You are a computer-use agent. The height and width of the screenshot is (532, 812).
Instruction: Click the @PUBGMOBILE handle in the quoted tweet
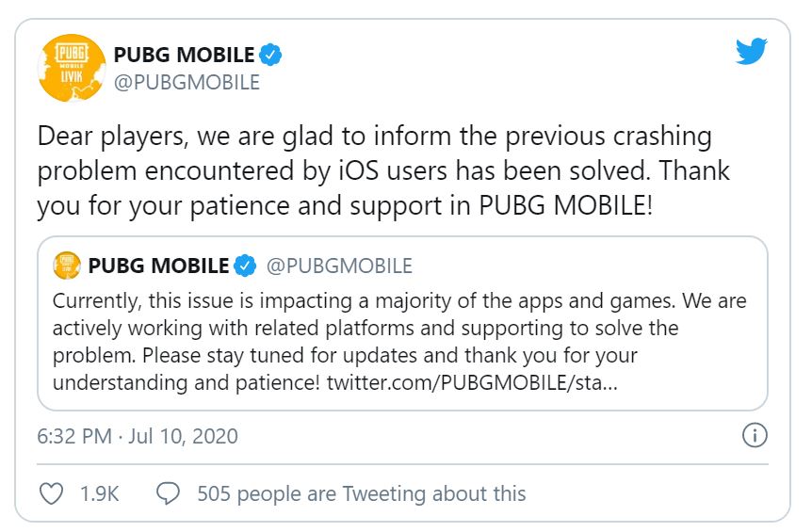point(339,266)
